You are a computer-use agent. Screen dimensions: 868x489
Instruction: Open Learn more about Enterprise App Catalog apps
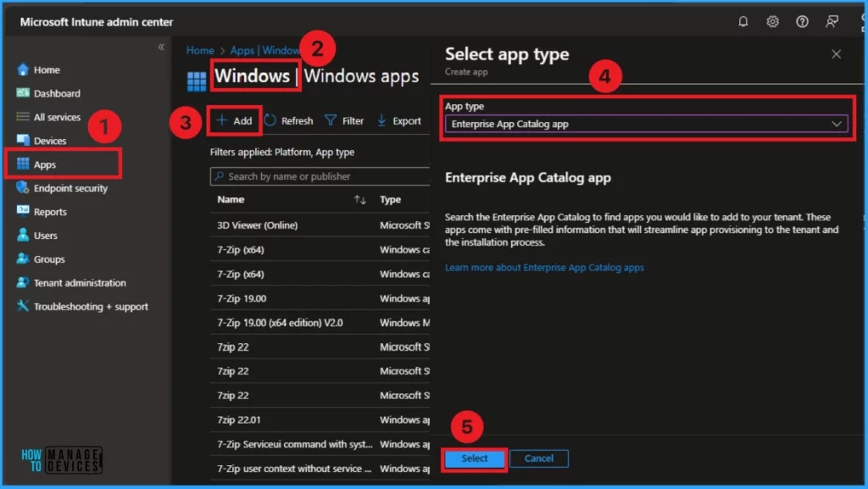[x=544, y=268]
